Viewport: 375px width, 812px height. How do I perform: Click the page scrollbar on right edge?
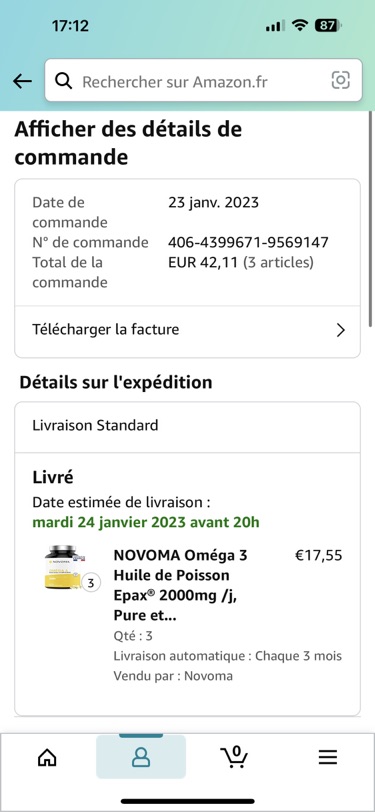pos(371,218)
